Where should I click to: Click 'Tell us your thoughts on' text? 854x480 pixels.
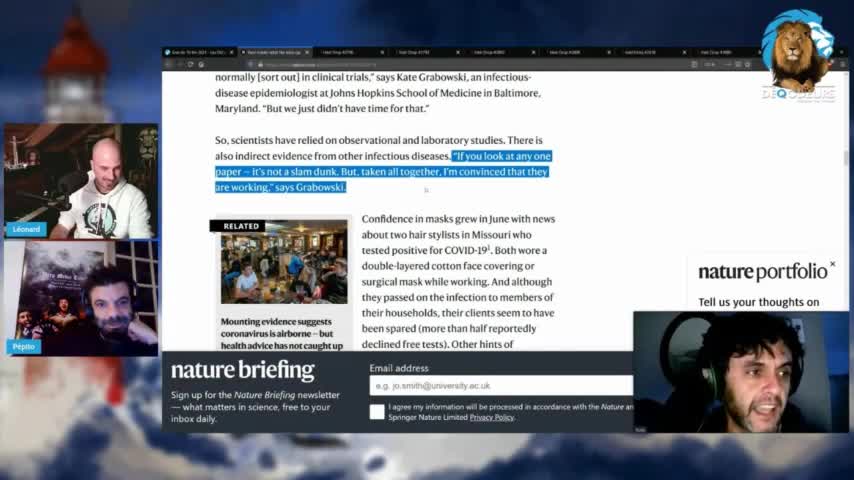[759, 302]
